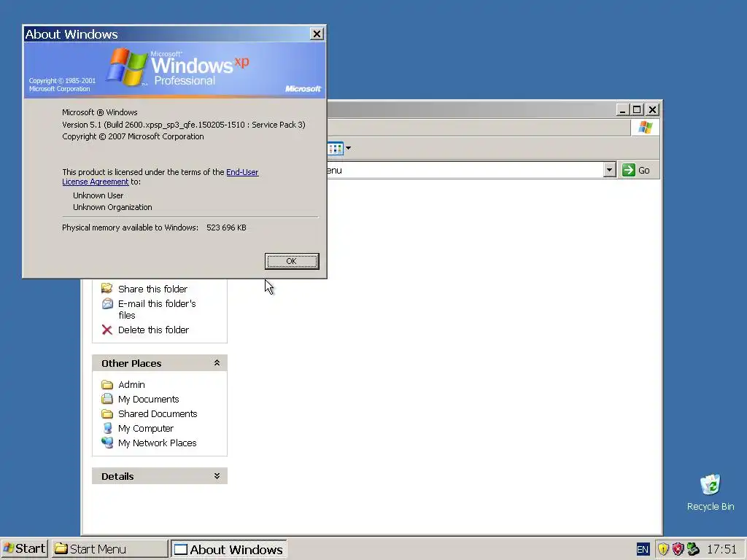Click the '523 696 KB' memory value

pos(226,227)
